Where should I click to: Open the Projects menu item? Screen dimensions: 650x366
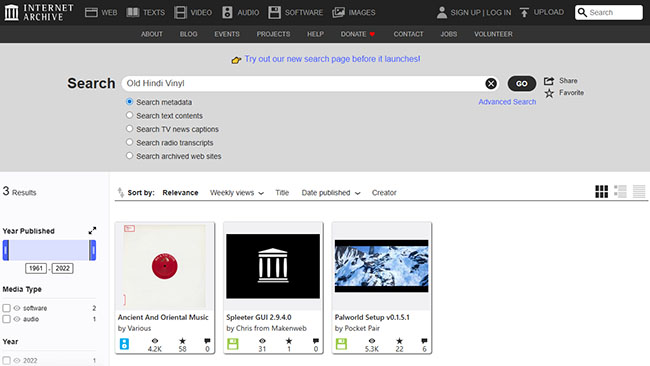273,34
